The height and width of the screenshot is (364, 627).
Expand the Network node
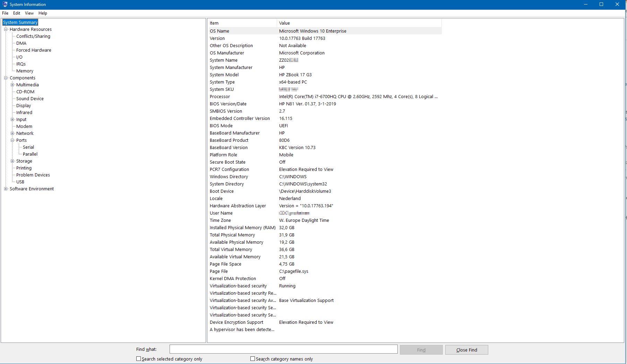coord(12,133)
